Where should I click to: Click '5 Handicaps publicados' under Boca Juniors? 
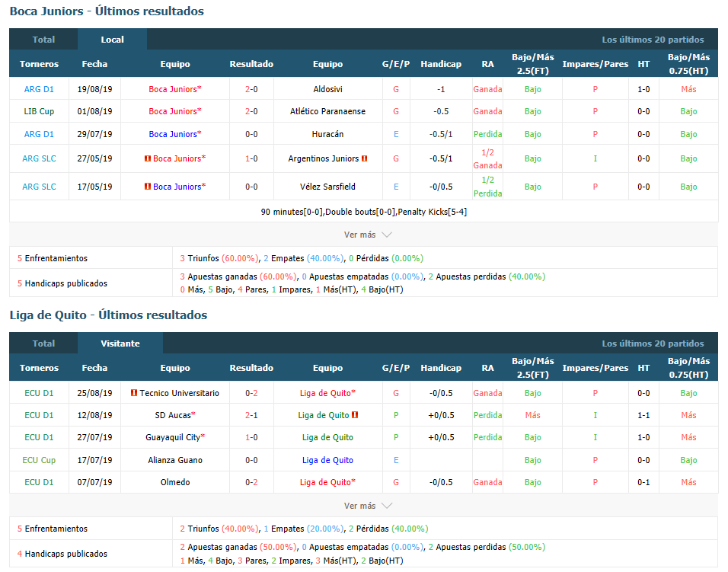(x=62, y=283)
